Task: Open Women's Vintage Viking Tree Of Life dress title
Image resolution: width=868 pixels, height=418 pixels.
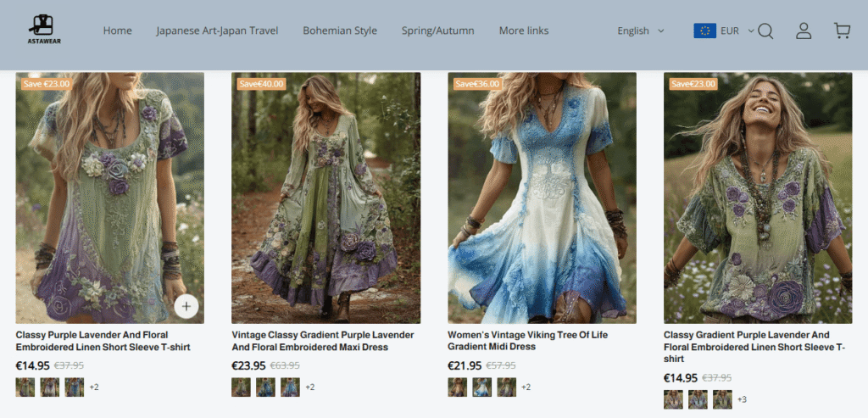Action: point(527,341)
